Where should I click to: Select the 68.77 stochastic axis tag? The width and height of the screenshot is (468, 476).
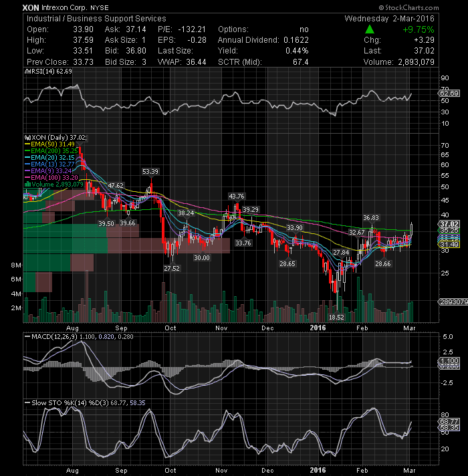click(x=449, y=421)
